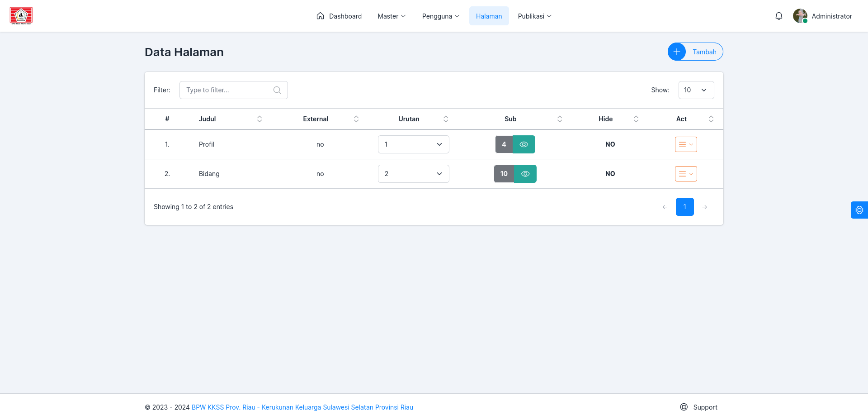Open the notification bell icon
Screen dimensions: 868x420
tap(778, 16)
